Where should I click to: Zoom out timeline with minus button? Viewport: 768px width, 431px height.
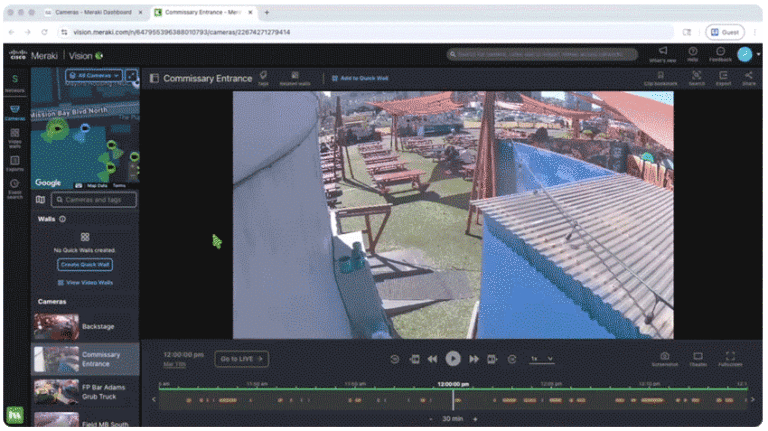(431, 419)
